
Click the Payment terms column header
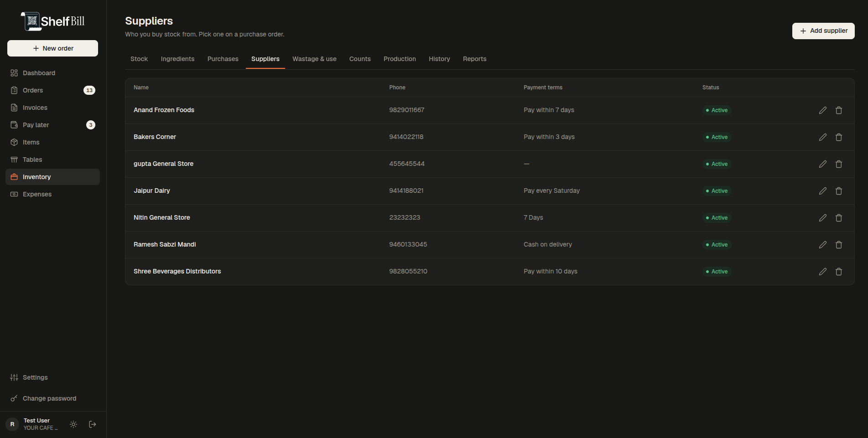point(543,88)
